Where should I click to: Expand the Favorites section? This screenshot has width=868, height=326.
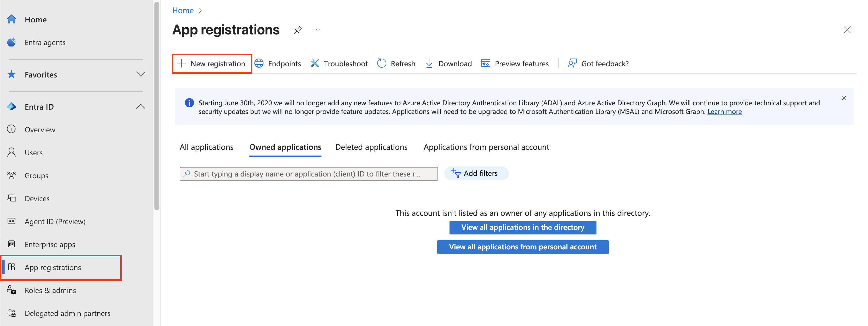coord(141,74)
